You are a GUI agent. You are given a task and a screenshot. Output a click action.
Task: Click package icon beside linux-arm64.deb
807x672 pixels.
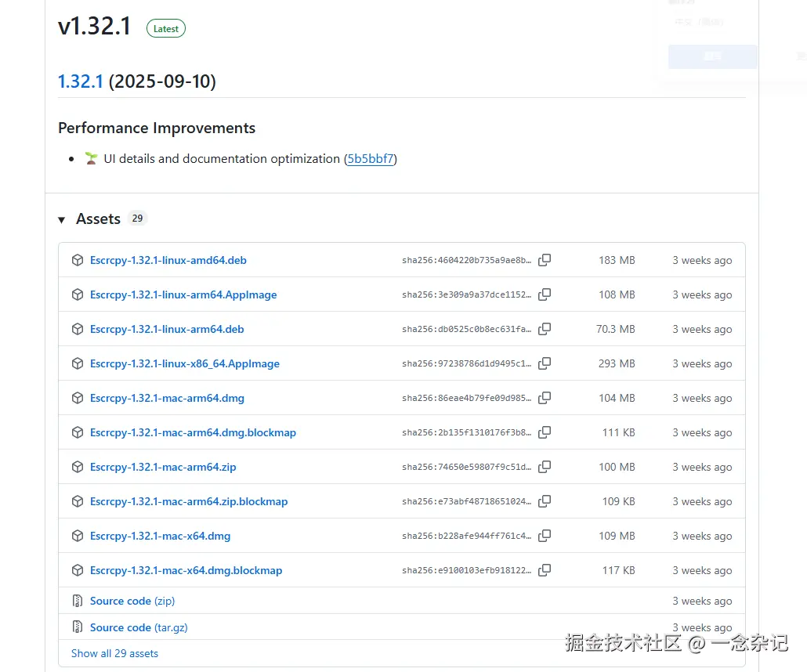(x=78, y=329)
